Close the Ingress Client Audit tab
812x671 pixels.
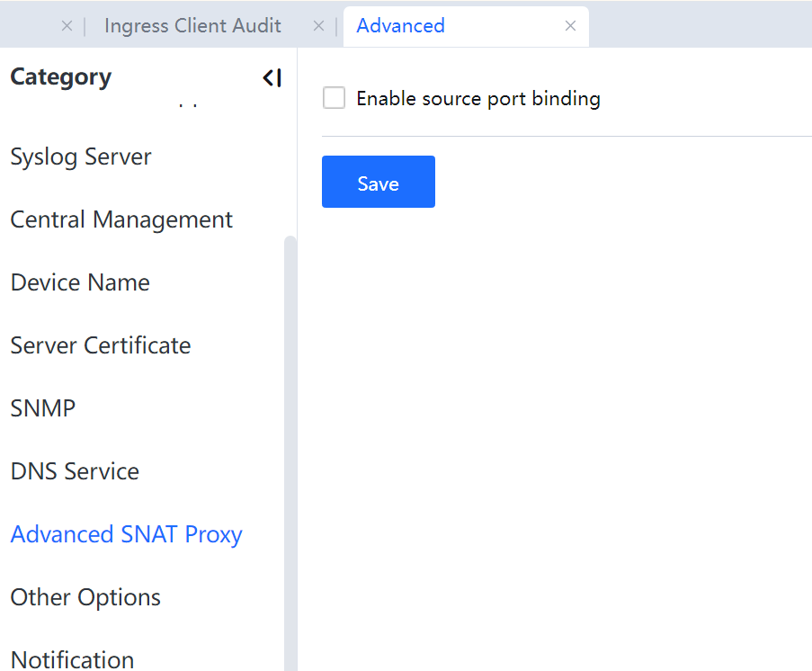point(318,26)
